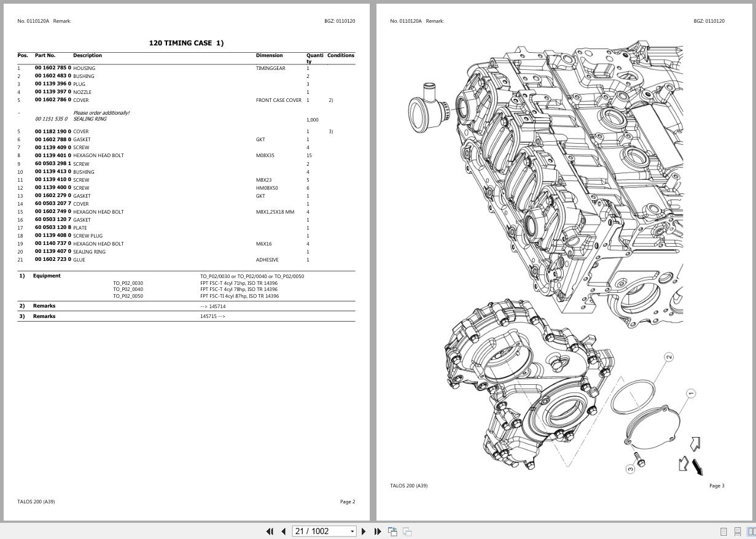756x539 pixels.
Task: Click the Page 2 footer label
Action: pos(348,502)
